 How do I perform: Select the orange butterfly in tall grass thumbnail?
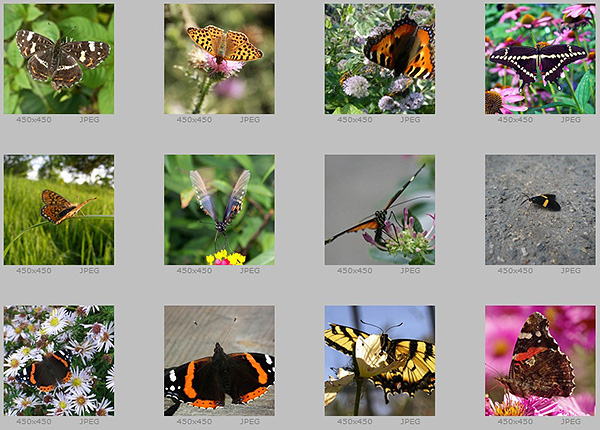click(x=59, y=210)
